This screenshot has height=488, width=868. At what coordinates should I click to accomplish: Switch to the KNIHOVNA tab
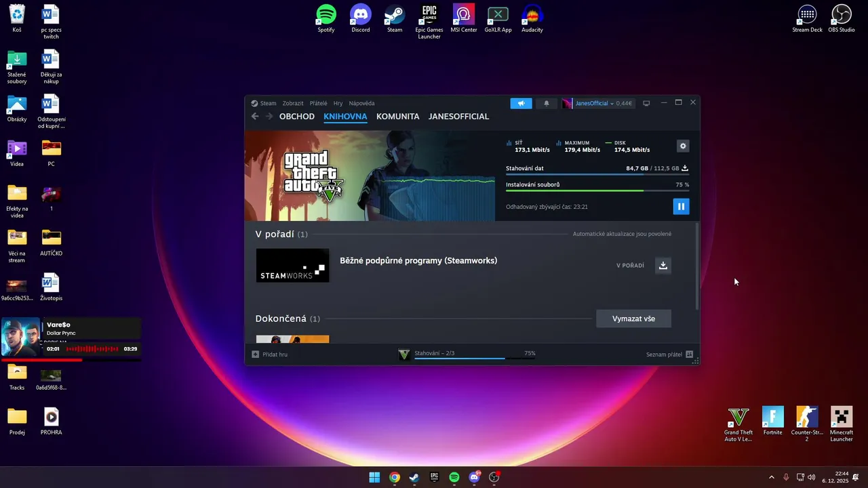click(345, 117)
